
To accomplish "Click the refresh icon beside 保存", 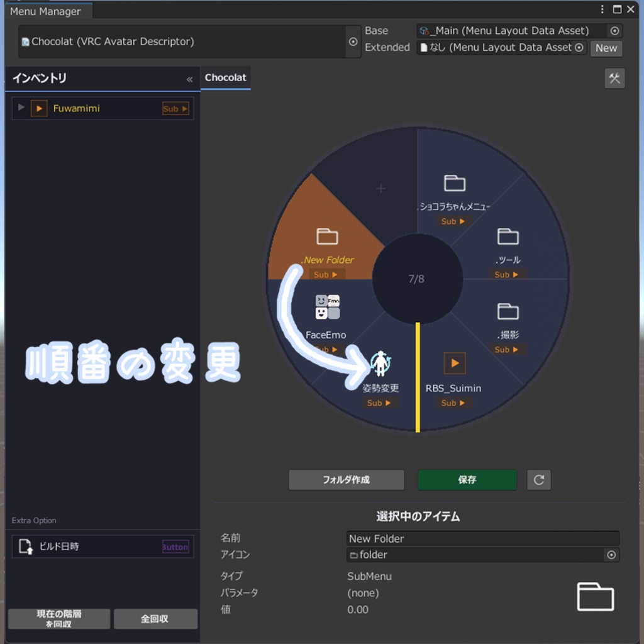I will click(x=538, y=480).
